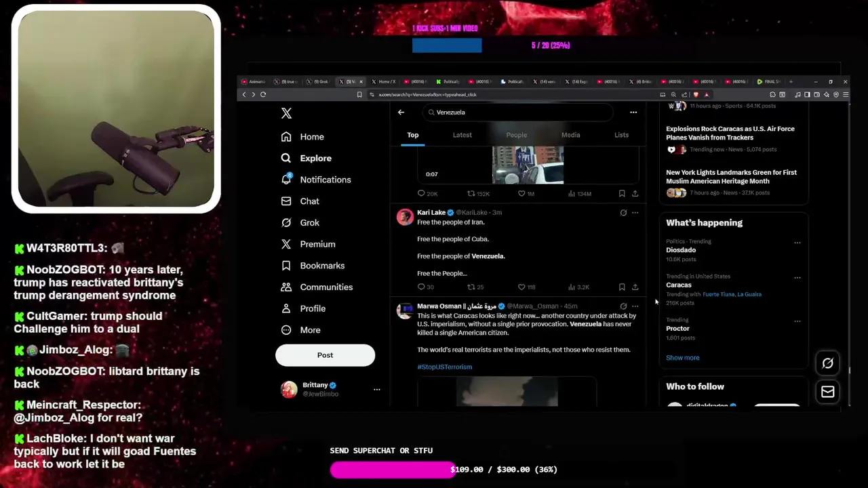
Task: Open Explore in the sidebar
Action: tap(307, 158)
